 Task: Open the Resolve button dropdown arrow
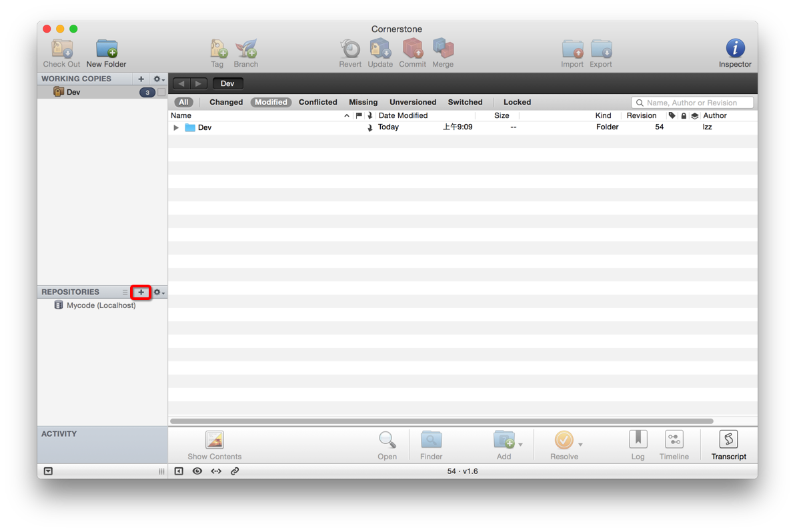pyautogui.click(x=580, y=445)
